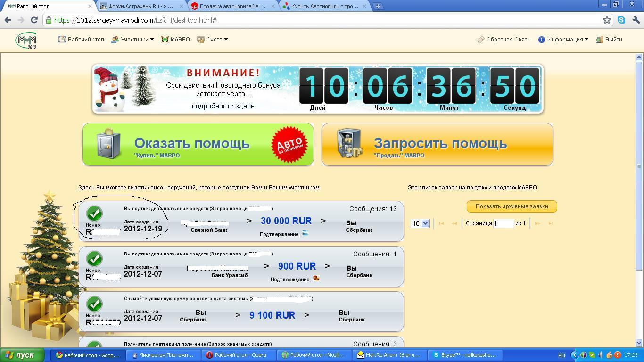The image size is (644, 362).
Task: Open Обратная Связь feedback link
Action: (x=504, y=40)
